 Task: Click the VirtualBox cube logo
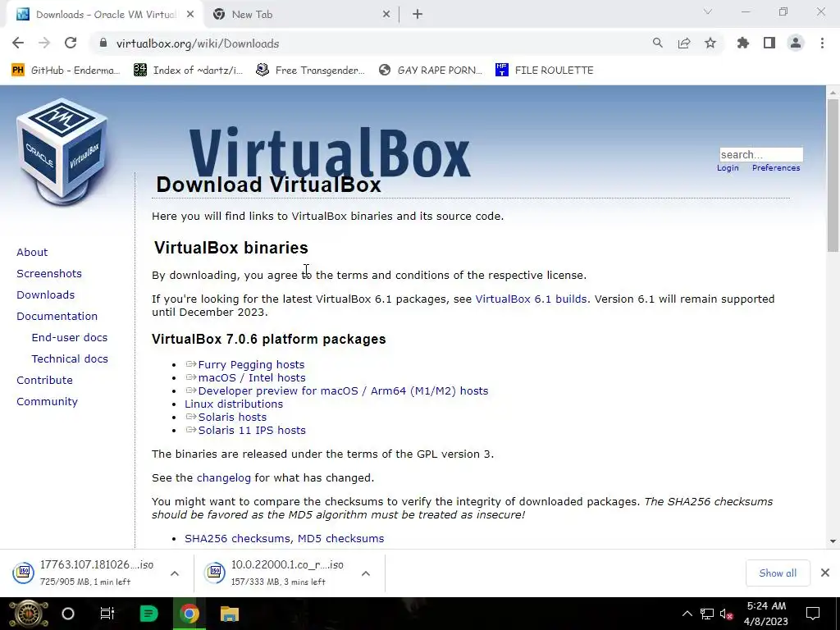[x=62, y=152]
